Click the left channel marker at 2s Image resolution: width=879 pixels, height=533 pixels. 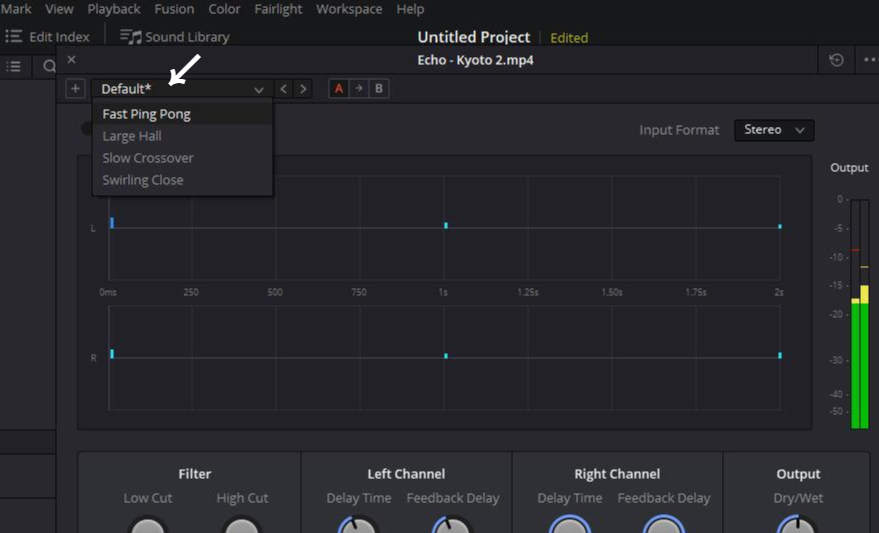780,226
